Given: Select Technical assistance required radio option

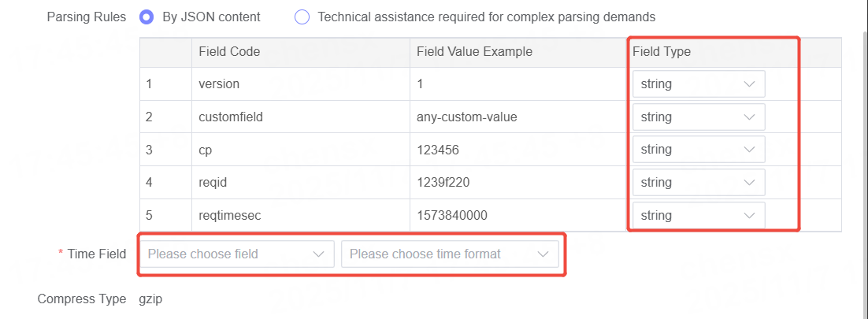Looking at the screenshot, I should click(x=302, y=17).
